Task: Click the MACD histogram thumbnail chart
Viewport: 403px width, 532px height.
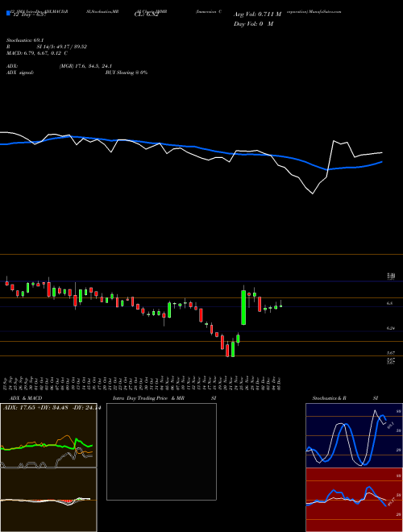Action: (x=48, y=500)
